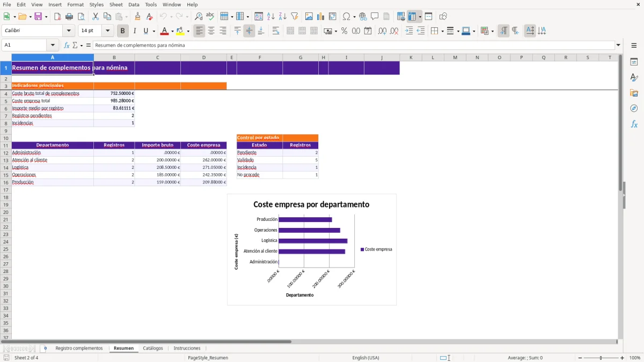The width and height of the screenshot is (644, 362).
Task: Expand the formula bar arrow
Action: point(618,45)
